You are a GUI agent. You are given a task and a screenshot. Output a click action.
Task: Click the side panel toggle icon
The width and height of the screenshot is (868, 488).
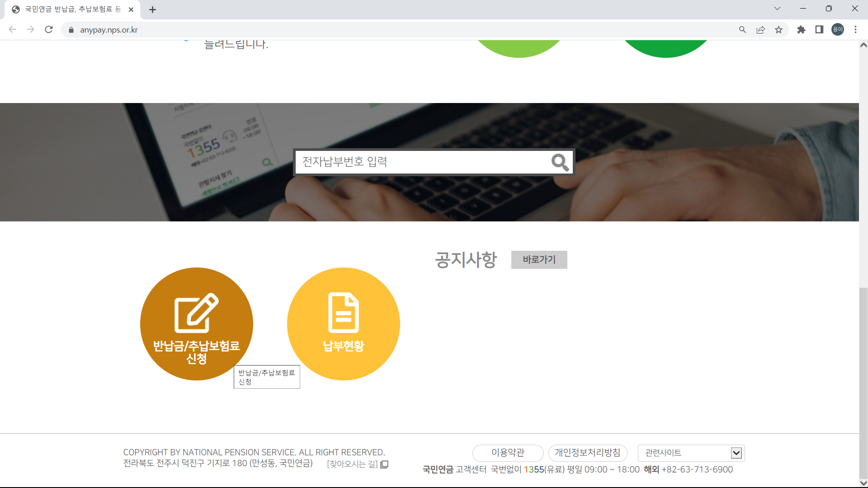tap(819, 29)
